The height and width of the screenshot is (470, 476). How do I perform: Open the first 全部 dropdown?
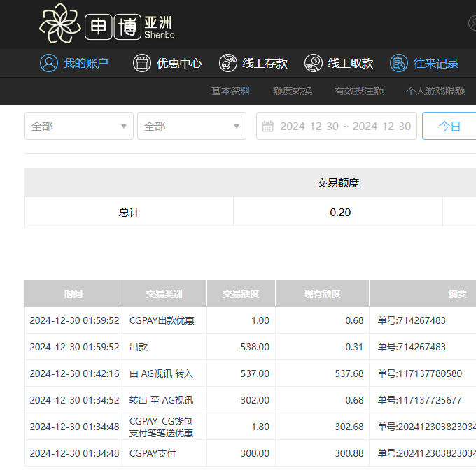click(x=78, y=126)
